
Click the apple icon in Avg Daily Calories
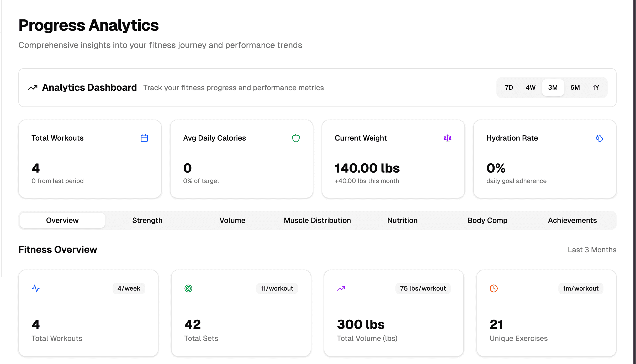[296, 138]
